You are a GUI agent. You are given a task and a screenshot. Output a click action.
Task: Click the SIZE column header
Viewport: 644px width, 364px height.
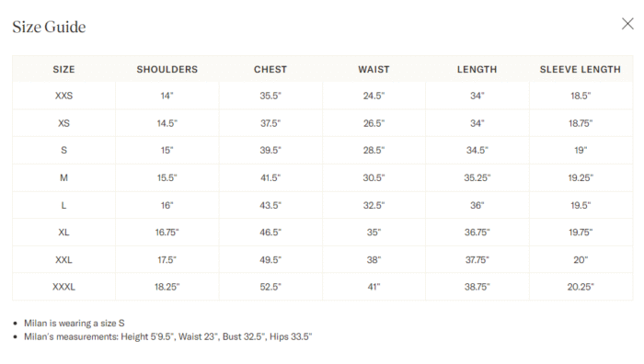click(x=63, y=69)
